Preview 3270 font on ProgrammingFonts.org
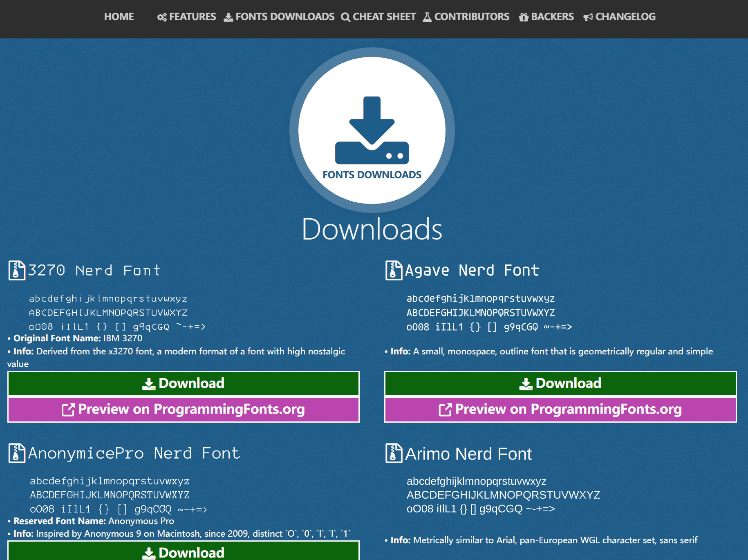Image resolution: width=748 pixels, height=560 pixels. pos(184,409)
